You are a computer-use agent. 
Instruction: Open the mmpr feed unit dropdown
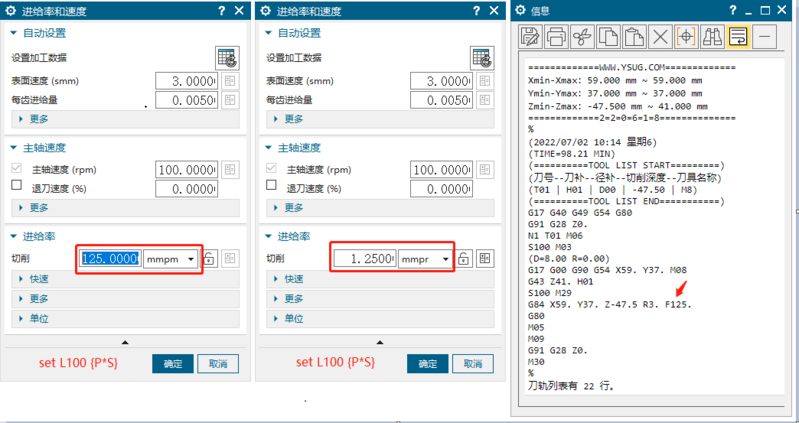pos(425,259)
